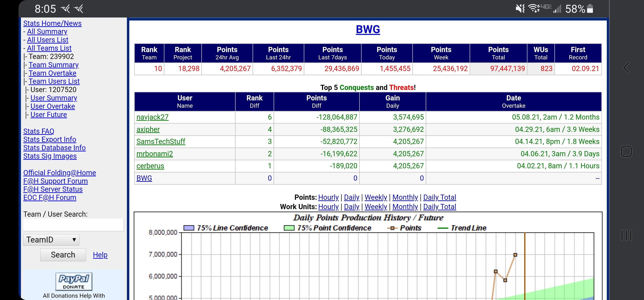Open User Summary link
Screen dimensions: 644x300
tap(54, 98)
